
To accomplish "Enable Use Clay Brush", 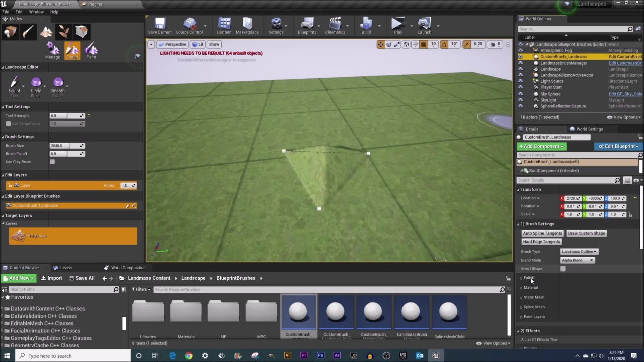I will click(52, 162).
